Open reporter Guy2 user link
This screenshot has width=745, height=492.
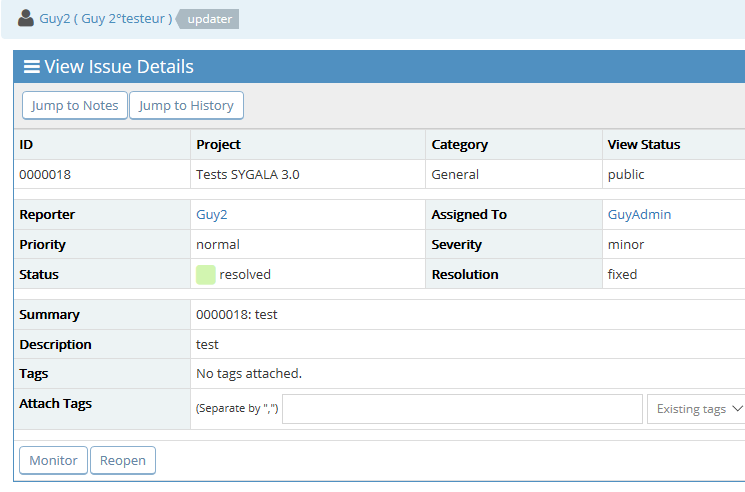tap(211, 214)
